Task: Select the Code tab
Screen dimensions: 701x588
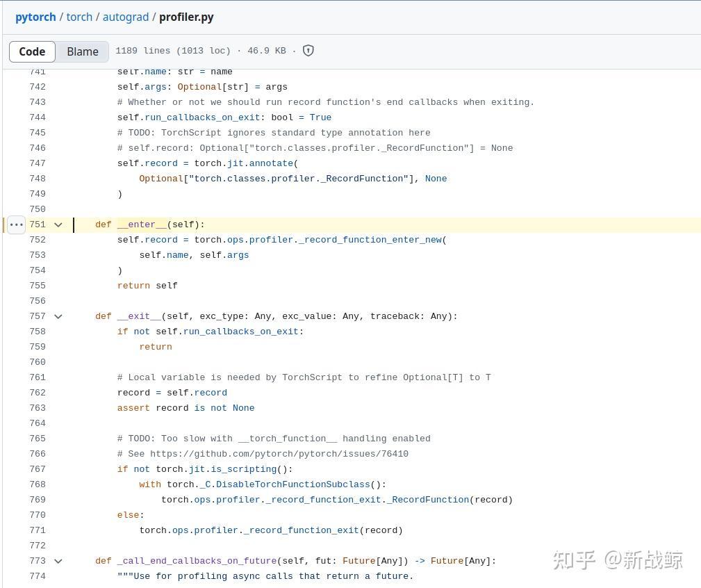Action: [x=32, y=51]
